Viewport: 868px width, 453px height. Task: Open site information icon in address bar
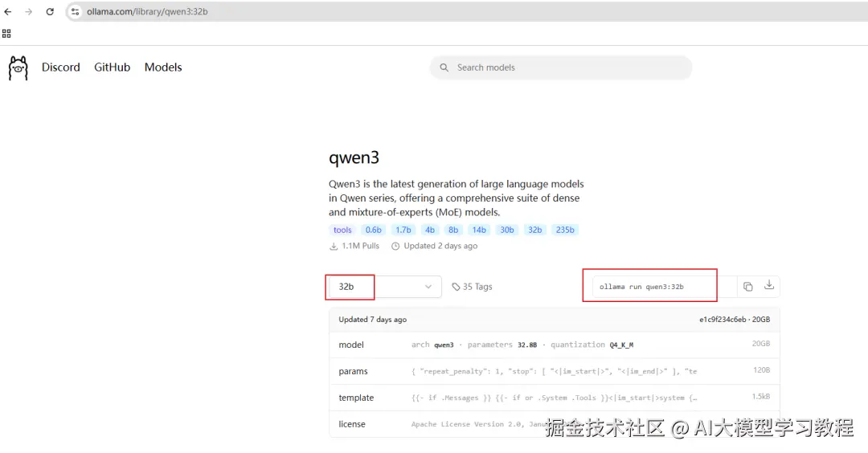76,11
